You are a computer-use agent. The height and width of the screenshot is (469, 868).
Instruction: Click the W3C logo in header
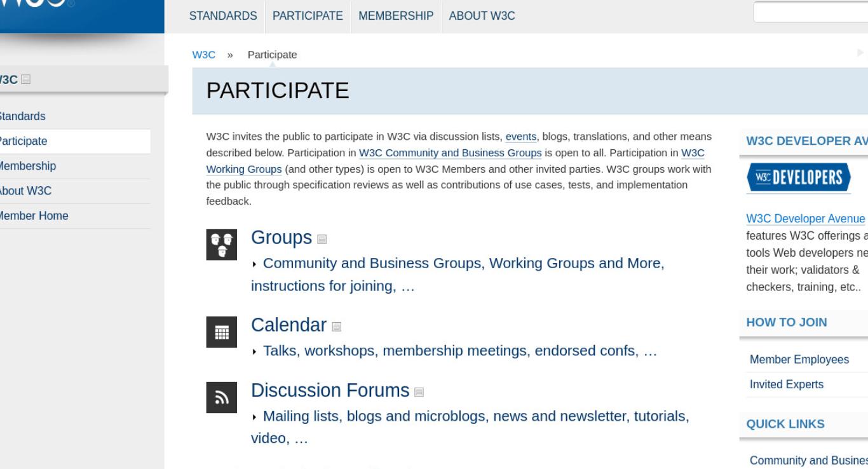tap(38, 5)
